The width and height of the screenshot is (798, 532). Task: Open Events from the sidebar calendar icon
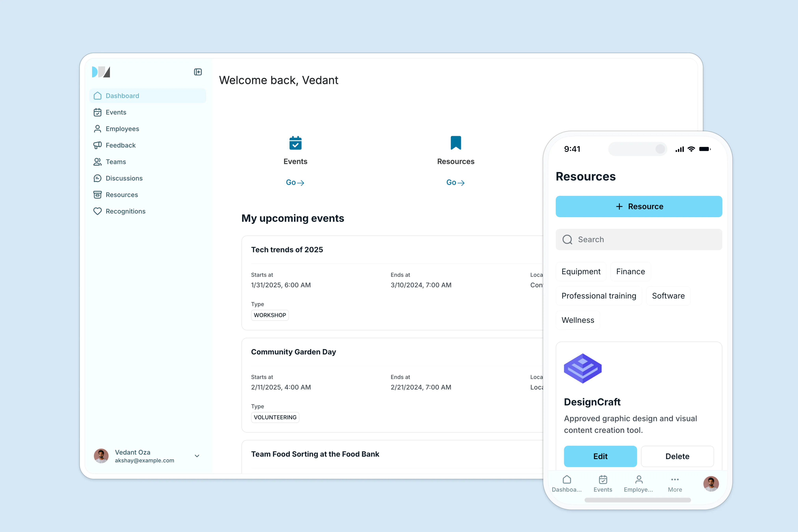click(97, 112)
